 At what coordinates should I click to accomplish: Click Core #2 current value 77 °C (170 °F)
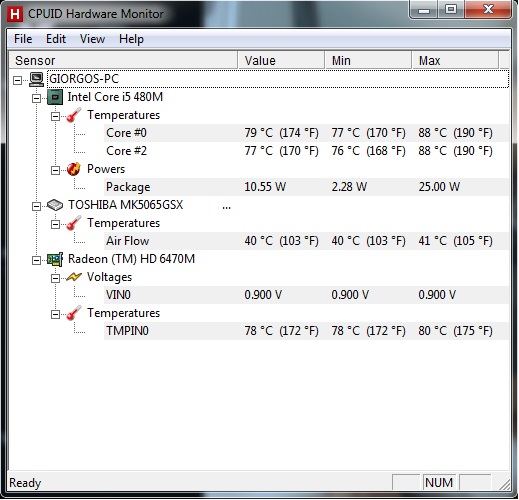[x=282, y=151]
